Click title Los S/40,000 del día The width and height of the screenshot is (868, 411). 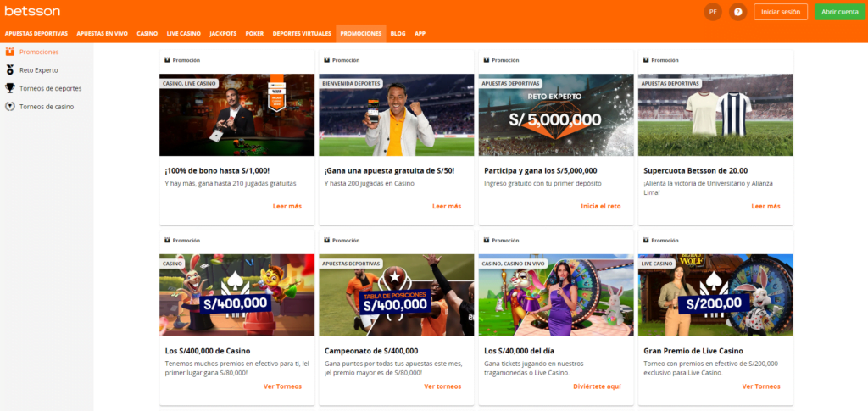520,351
